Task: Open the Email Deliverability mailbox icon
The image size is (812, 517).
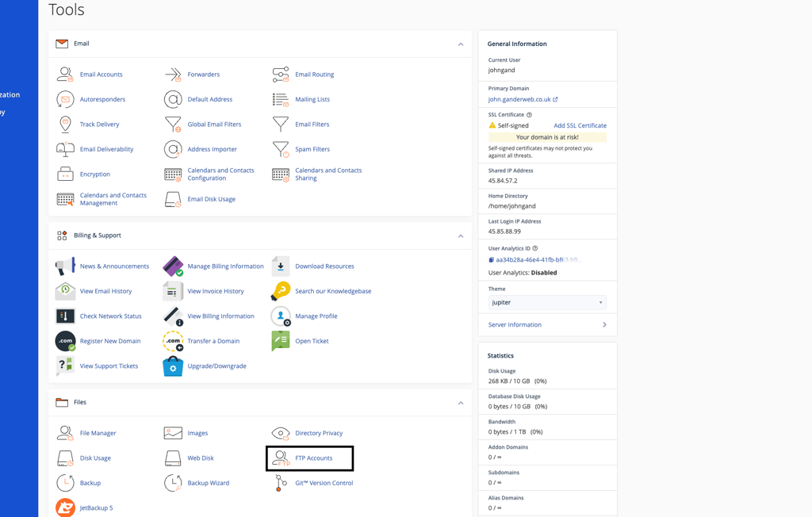Action: click(x=65, y=149)
